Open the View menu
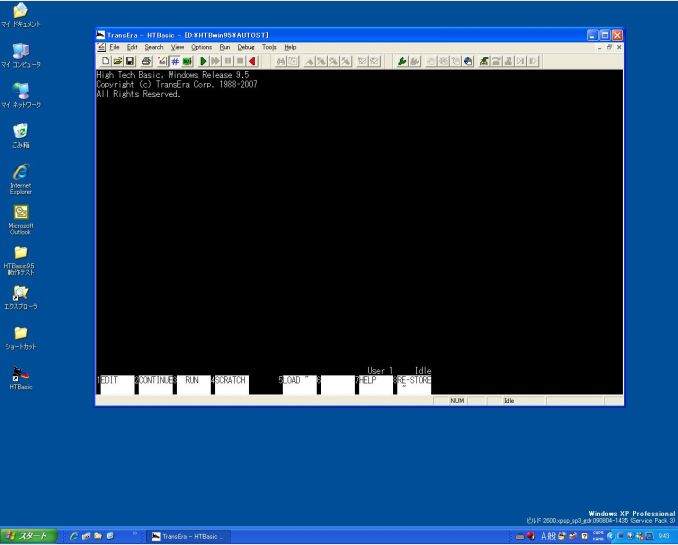The height and width of the screenshot is (545, 678). [177, 47]
